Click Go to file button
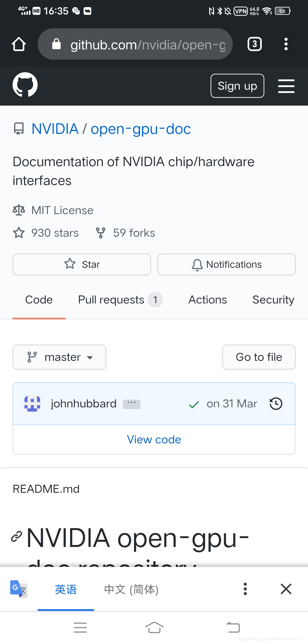This screenshot has width=308, height=644. [x=259, y=357]
